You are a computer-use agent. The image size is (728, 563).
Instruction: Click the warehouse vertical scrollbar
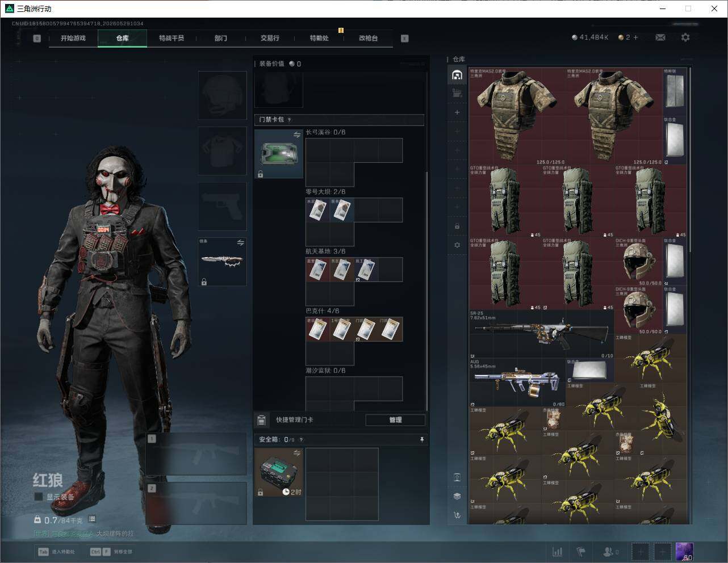689,159
